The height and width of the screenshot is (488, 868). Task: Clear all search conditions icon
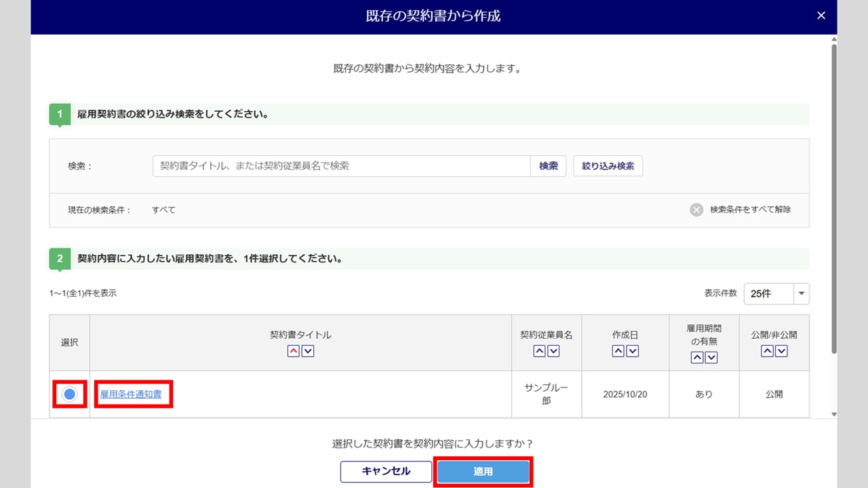pos(696,209)
